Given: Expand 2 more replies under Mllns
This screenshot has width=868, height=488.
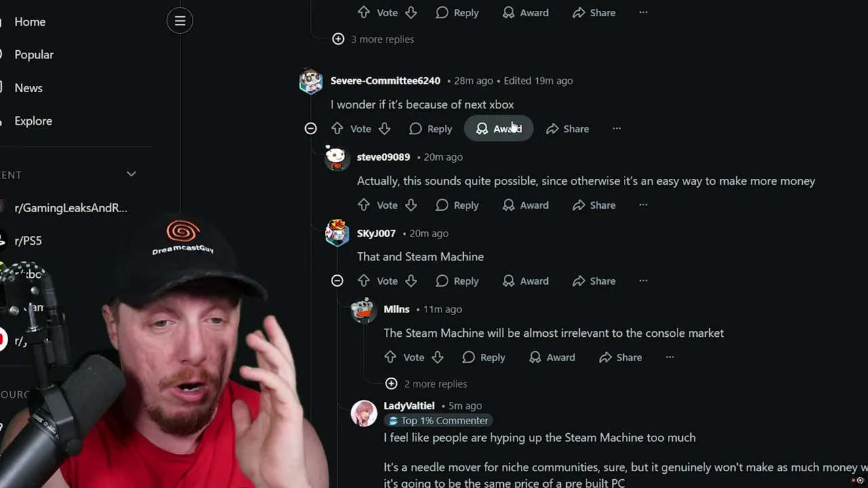Looking at the screenshot, I should tap(426, 384).
